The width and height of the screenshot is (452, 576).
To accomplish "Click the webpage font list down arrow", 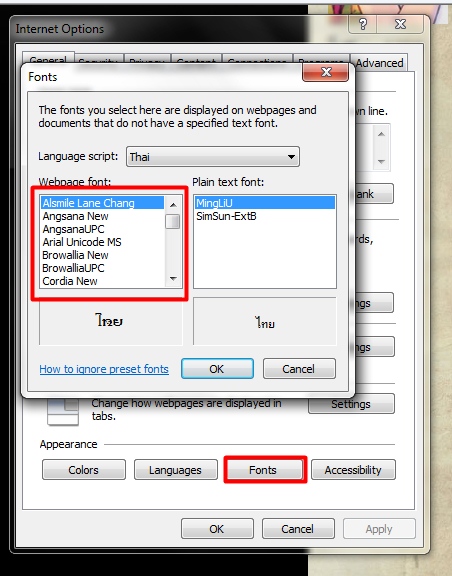I will (x=173, y=279).
